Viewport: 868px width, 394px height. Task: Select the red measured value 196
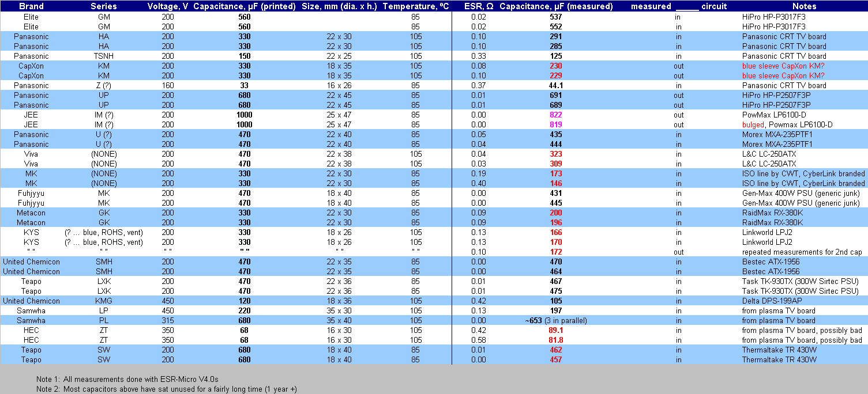[x=556, y=222]
